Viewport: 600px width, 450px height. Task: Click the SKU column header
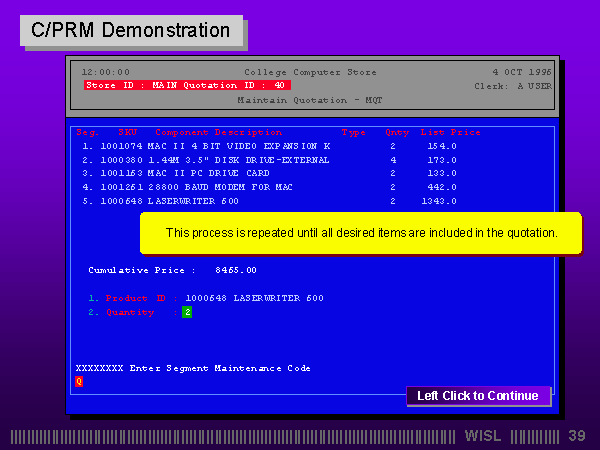[x=127, y=132]
